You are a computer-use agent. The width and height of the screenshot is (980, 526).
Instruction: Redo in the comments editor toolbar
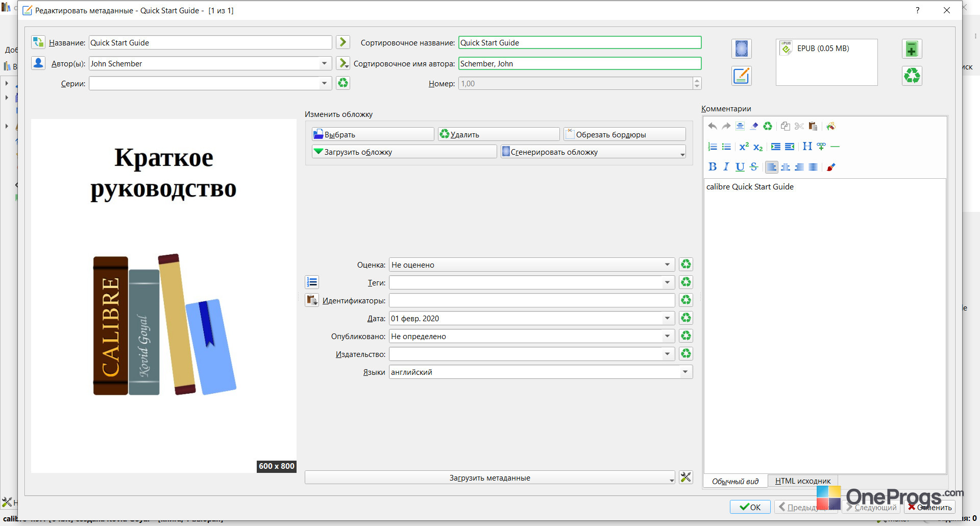(x=726, y=126)
